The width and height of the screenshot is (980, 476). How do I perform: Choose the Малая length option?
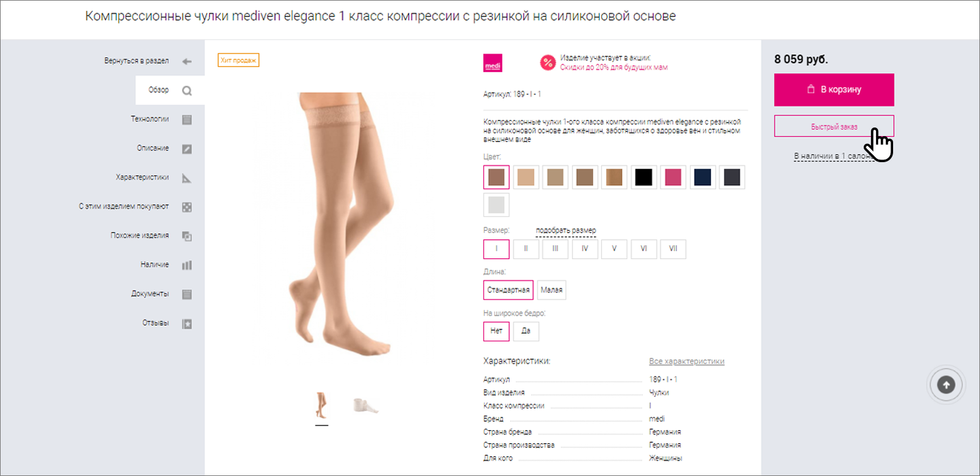(551, 290)
